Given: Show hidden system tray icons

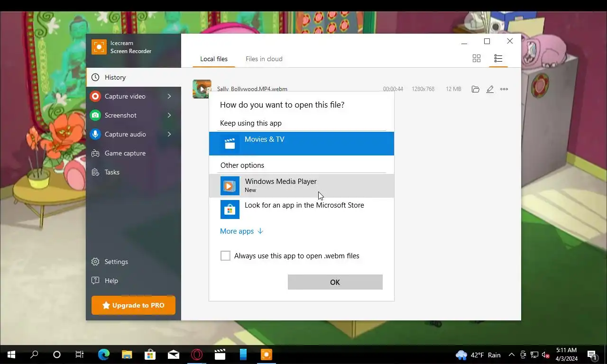Looking at the screenshot, I should (x=511, y=355).
